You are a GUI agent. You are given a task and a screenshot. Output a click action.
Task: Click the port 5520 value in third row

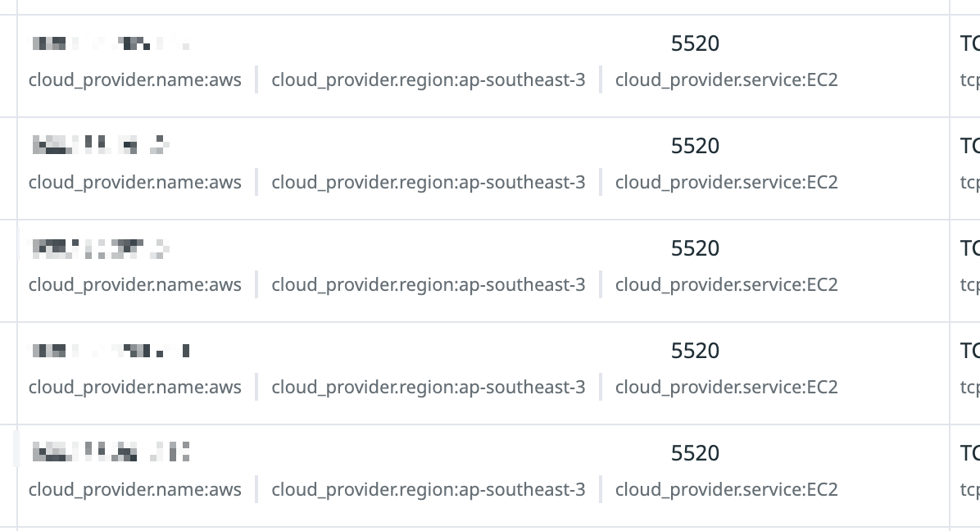tap(695, 248)
